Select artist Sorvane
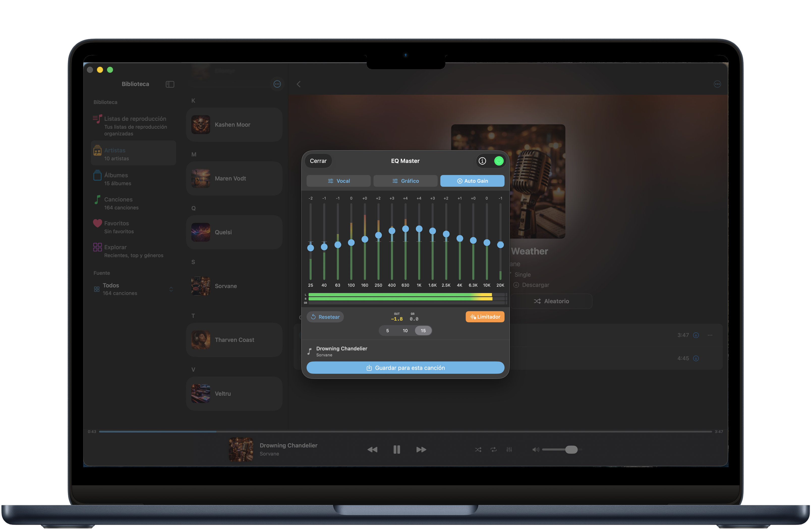This screenshot has width=812, height=530. click(234, 286)
